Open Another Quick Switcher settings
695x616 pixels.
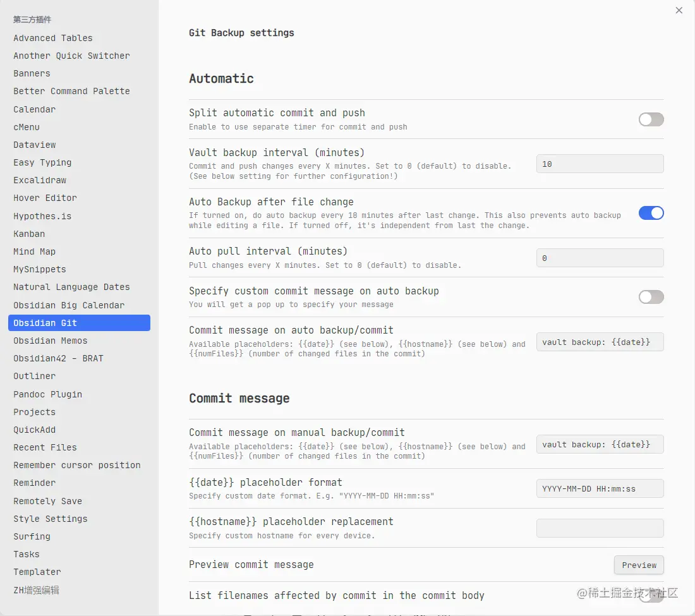click(79, 56)
